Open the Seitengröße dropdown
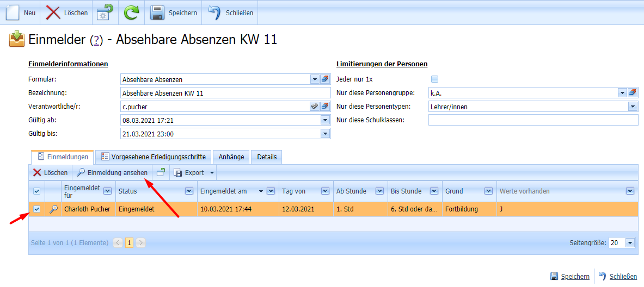This screenshot has height=287, width=644. click(630, 243)
